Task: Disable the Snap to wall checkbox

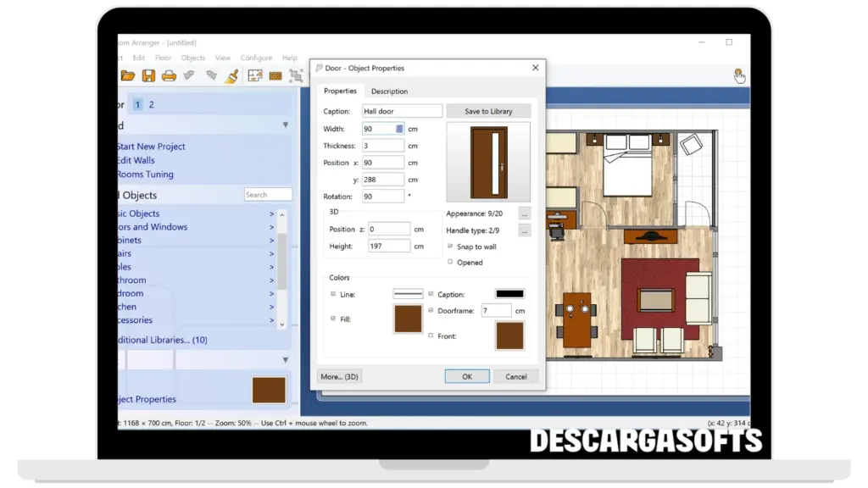Action: [x=450, y=247]
